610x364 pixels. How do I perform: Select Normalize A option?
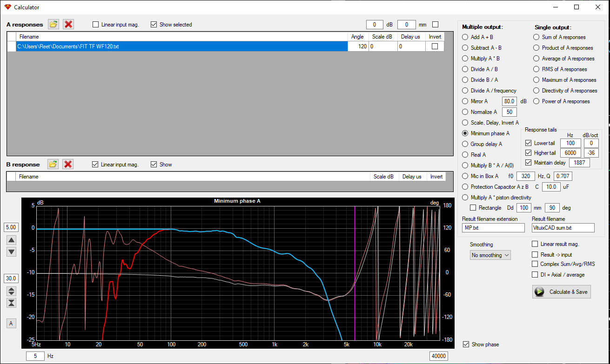[x=465, y=112]
